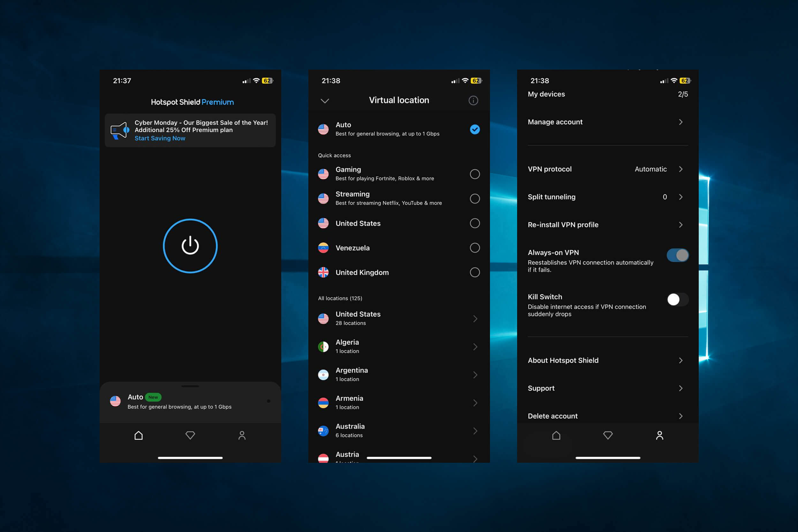Viewport: 798px width, 532px height.
Task: Click Streaming row US flag icon
Action: pos(323,199)
